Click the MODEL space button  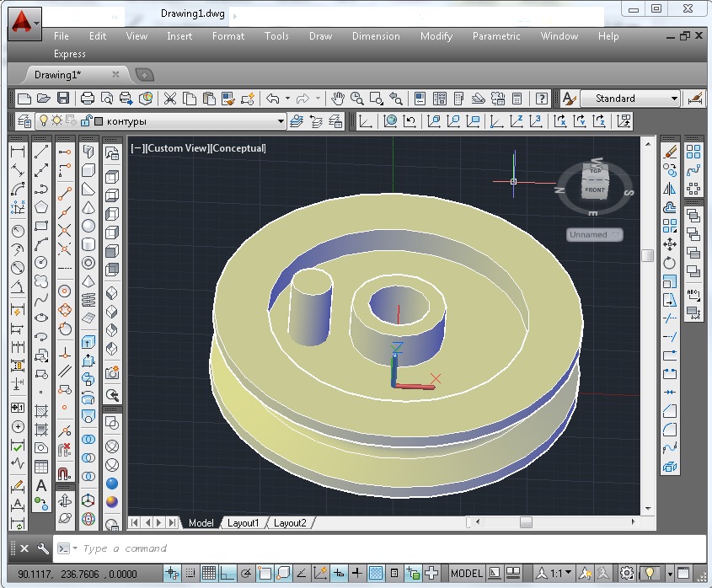pos(466,574)
